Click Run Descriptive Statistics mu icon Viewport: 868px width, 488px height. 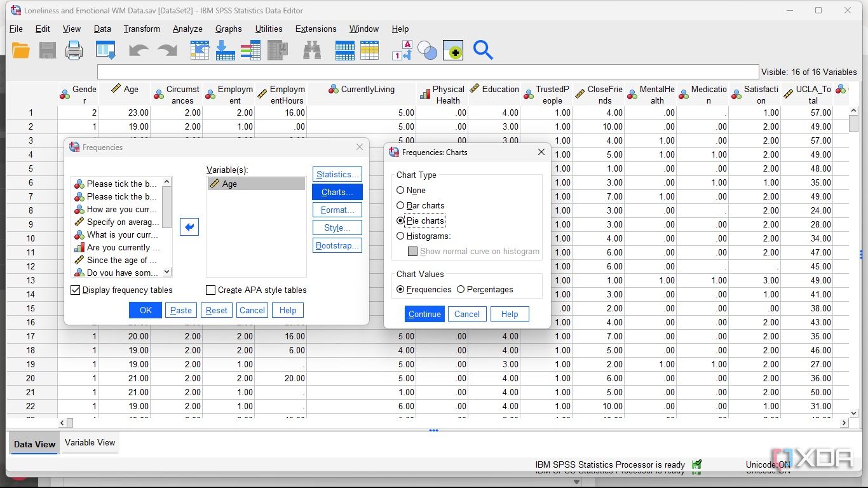tap(278, 50)
